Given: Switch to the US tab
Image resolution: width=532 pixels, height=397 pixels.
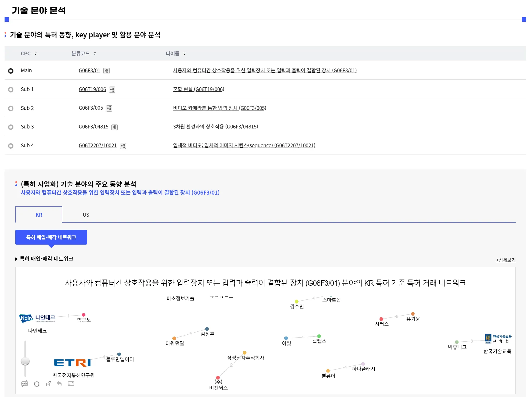Looking at the screenshot, I should point(86,214).
